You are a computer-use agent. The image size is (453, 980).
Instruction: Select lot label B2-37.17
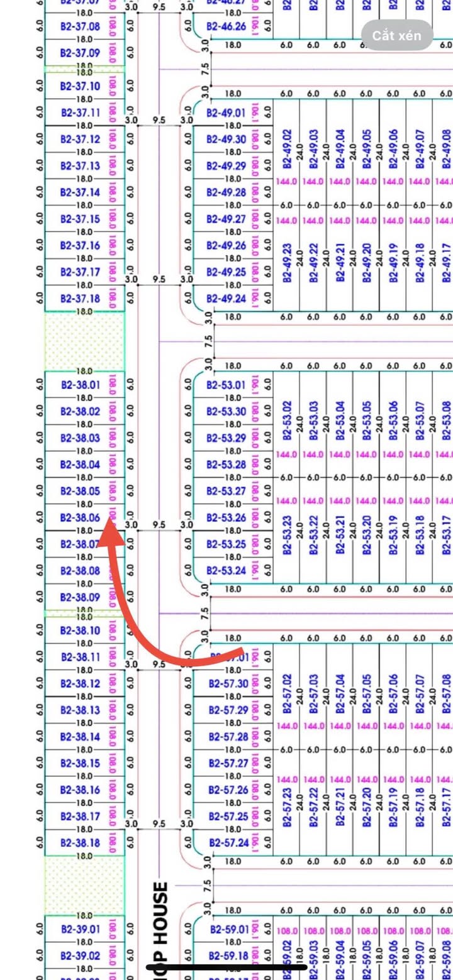click(80, 272)
